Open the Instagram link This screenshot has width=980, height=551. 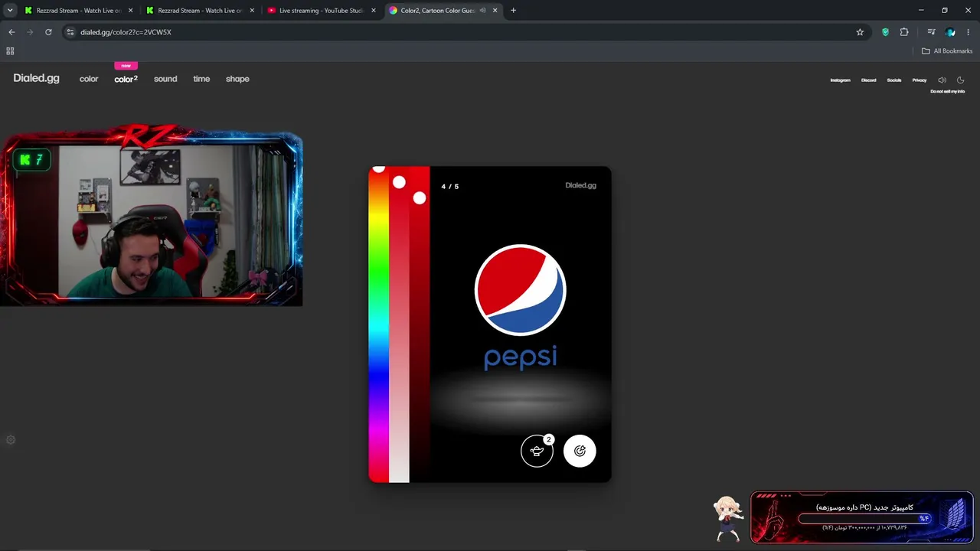coord(841,80)
